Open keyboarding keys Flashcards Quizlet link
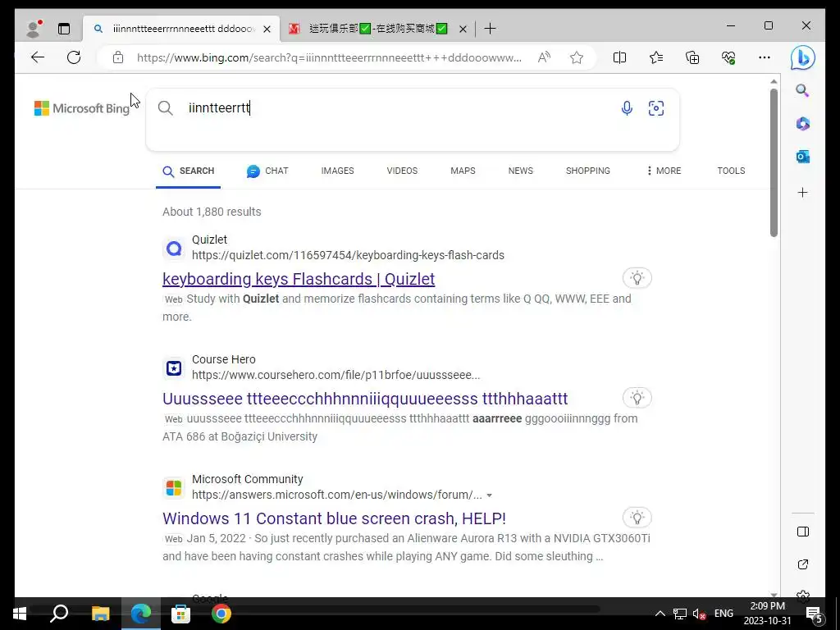The width and height of the screenshot is (840, 630). click(x=299, y=279)
